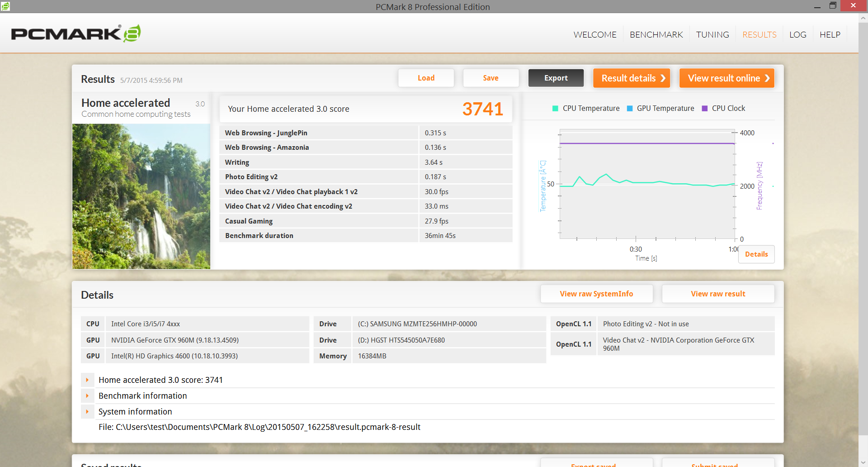Click the vertical scrollbar down arrow
This screenshot has width=868, height=467.
pyautogui.click(x=863, y=462)
